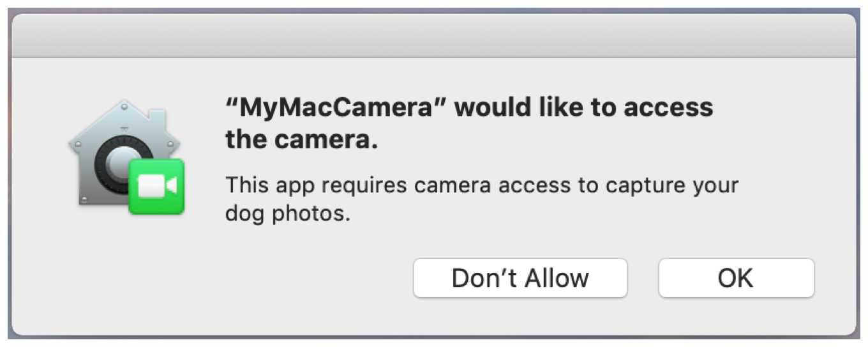Click the dialog's blank title bar

click(x=434, y=36)
